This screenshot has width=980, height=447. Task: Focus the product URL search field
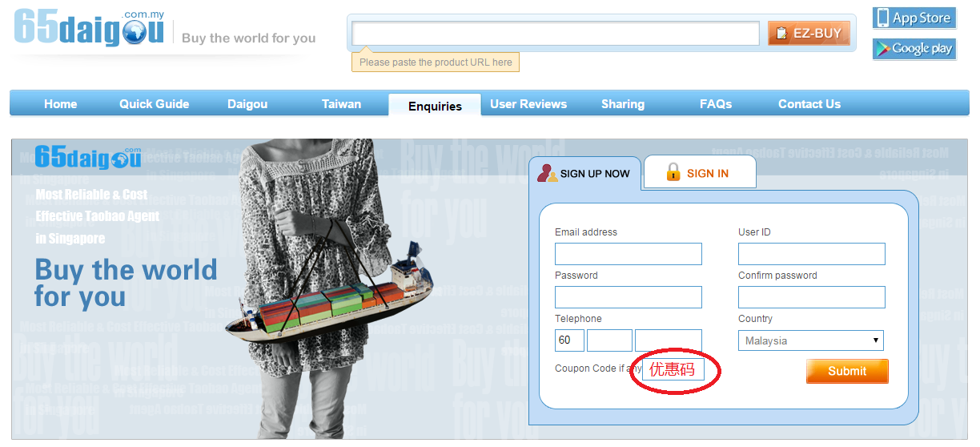(x=556, y=33)
